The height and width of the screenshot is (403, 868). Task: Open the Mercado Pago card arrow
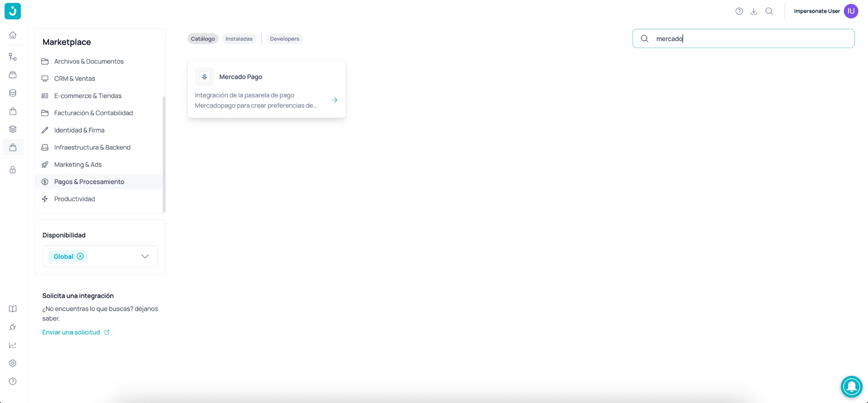[334, 100]
